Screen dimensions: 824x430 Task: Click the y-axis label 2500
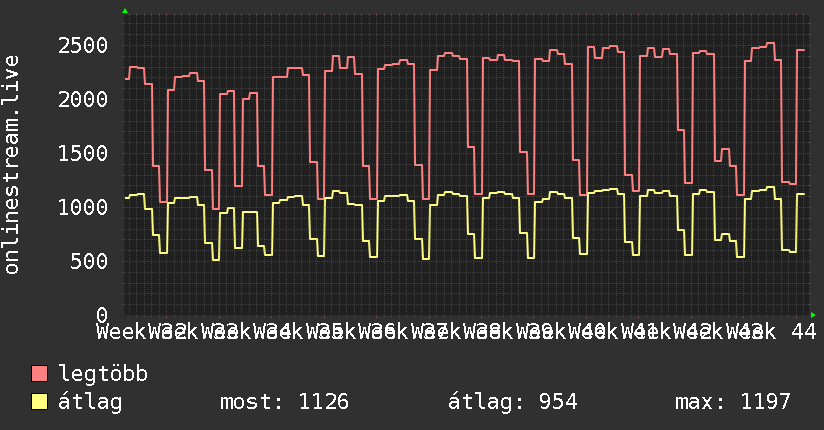coord(83,46)
